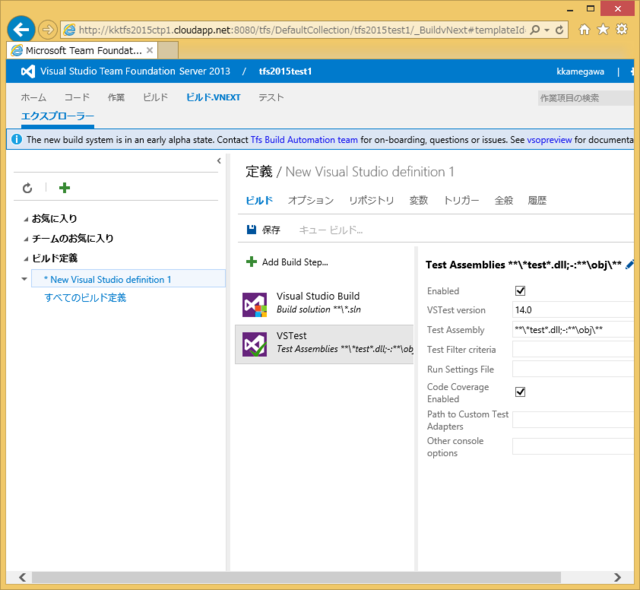Open the kkamegawa user menu
640x590 pixels.
[580, 71]
